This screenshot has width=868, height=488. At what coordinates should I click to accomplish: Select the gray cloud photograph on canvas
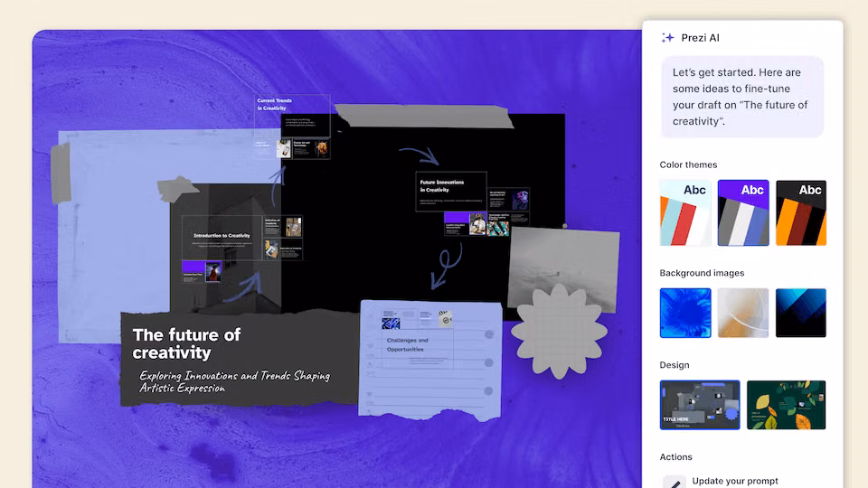[x=565, y=260]
